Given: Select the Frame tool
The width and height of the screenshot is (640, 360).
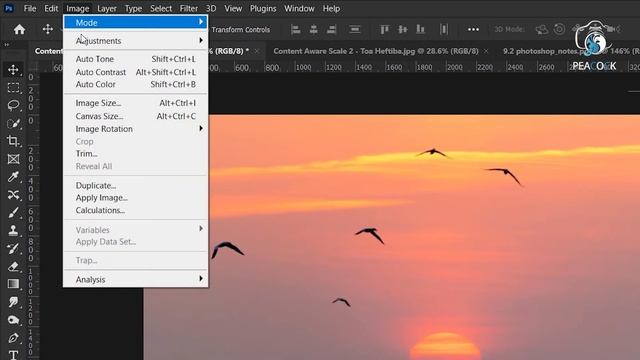Looking at the screenshot, I should [x=13, y=159].
